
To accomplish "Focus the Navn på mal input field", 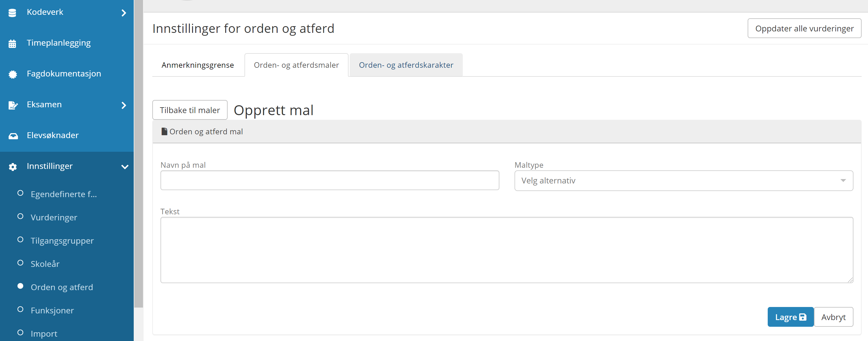I will (330, 180).
